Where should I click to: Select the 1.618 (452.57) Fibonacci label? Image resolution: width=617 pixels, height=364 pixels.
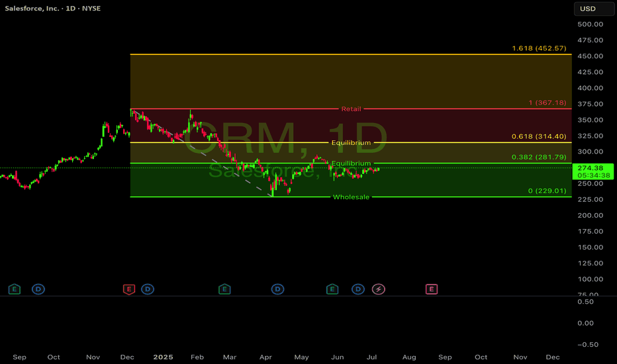(539, 48)
